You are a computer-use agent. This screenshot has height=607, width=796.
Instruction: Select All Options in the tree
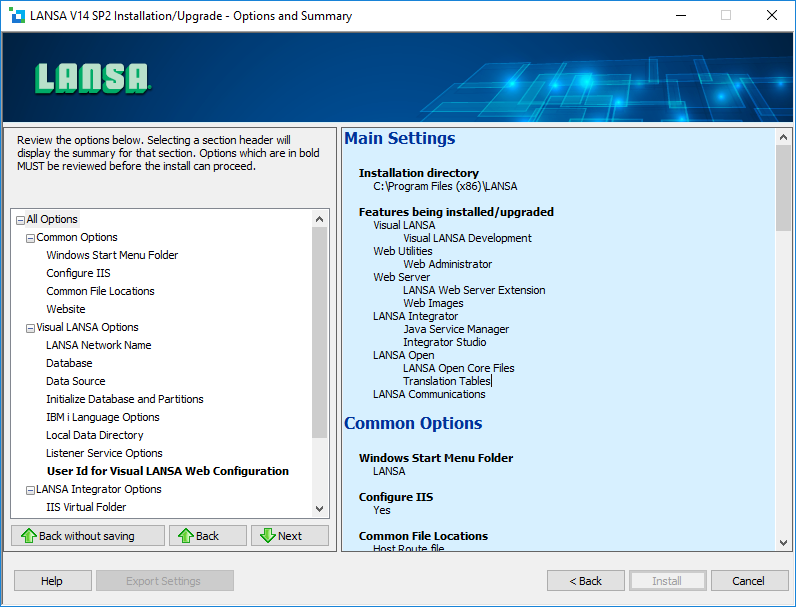point(52,219)
